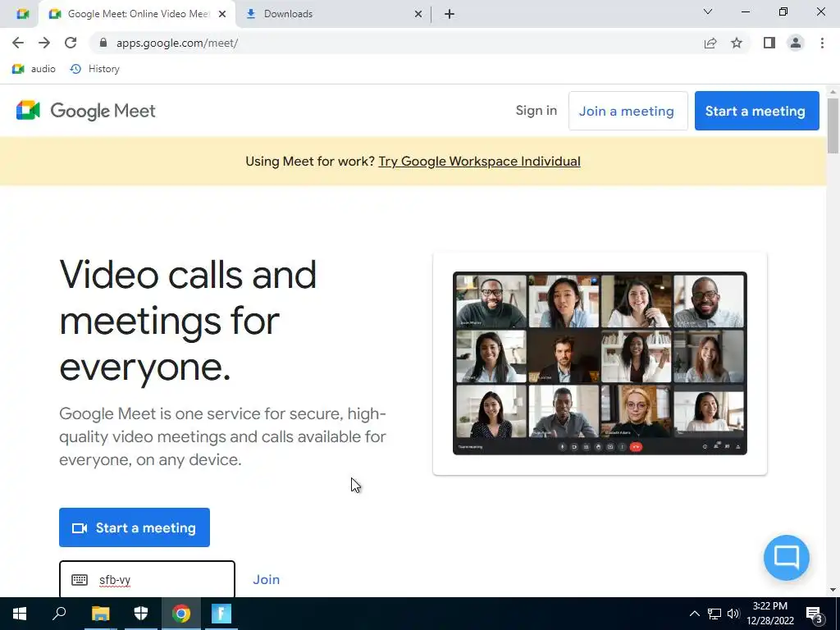Go back using browser back arrow

[x=18, y=43]
